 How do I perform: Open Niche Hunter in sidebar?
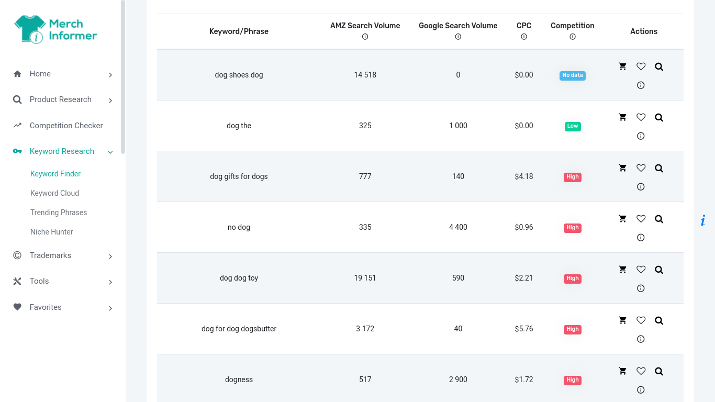52,232
